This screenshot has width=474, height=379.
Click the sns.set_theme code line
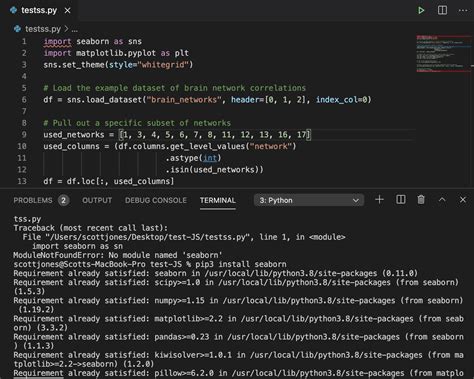[x=118, y=65]
